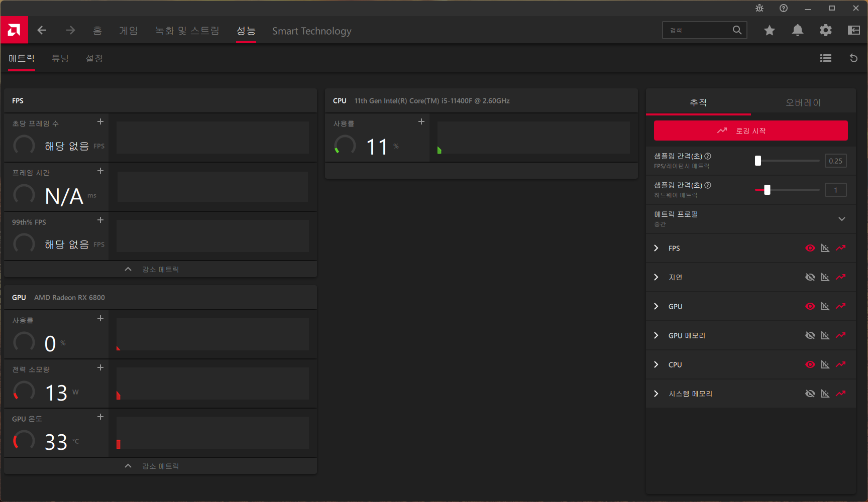
Task: Open the 홈 tab
Action: 97,31
